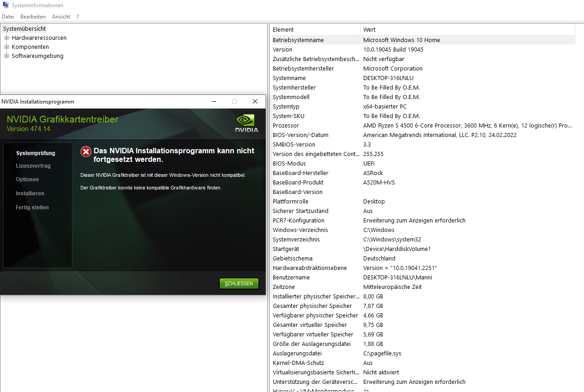Open the Bearbeiten menu
584x392 pixels.
point(33,17)
